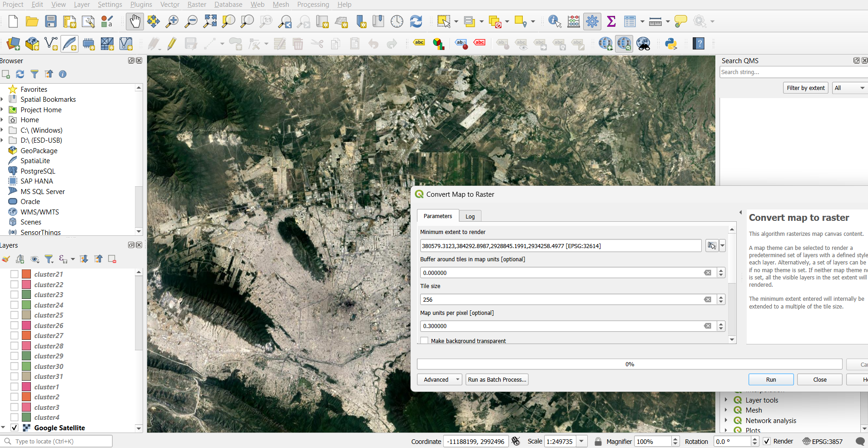The width and height of the screenshot is (868, 448).
Task: Click the Open Project folder icon
Action: point(32,21)
